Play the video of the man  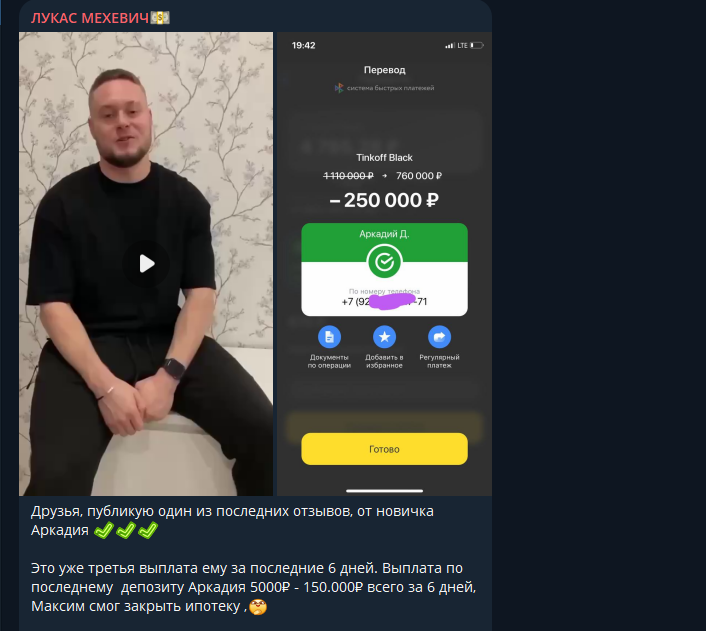pyautogui.click(x=146, y=263)
